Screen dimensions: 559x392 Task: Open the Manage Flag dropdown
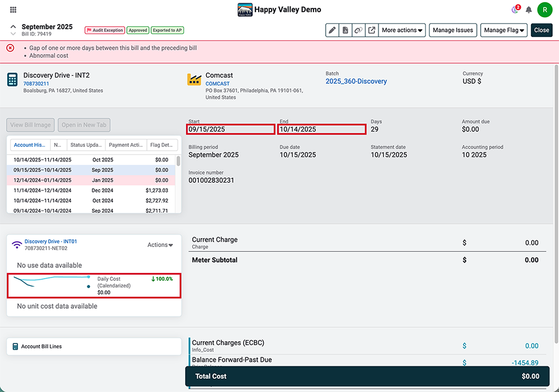point(504,30)
